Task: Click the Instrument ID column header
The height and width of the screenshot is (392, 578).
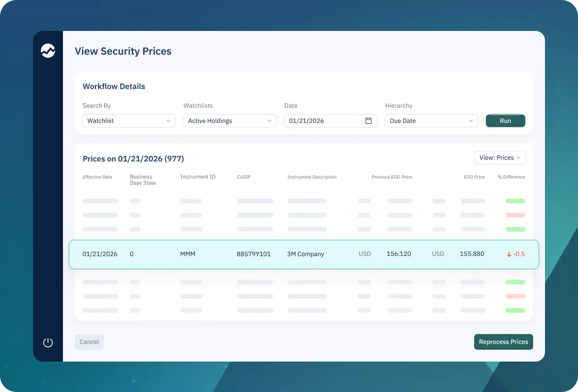Action: tap(198, 177)
